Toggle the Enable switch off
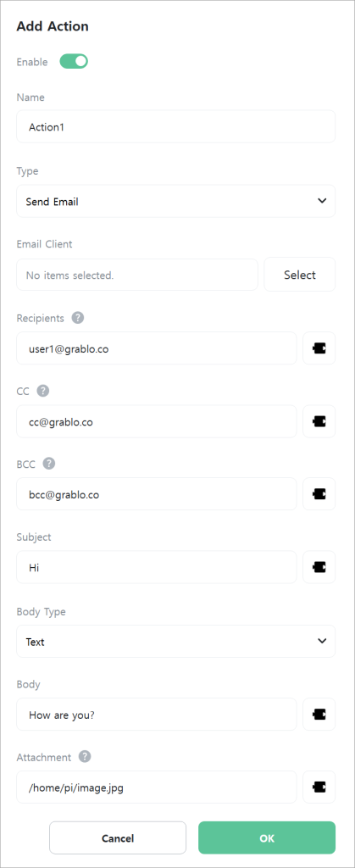 click(x=74, y=61)
